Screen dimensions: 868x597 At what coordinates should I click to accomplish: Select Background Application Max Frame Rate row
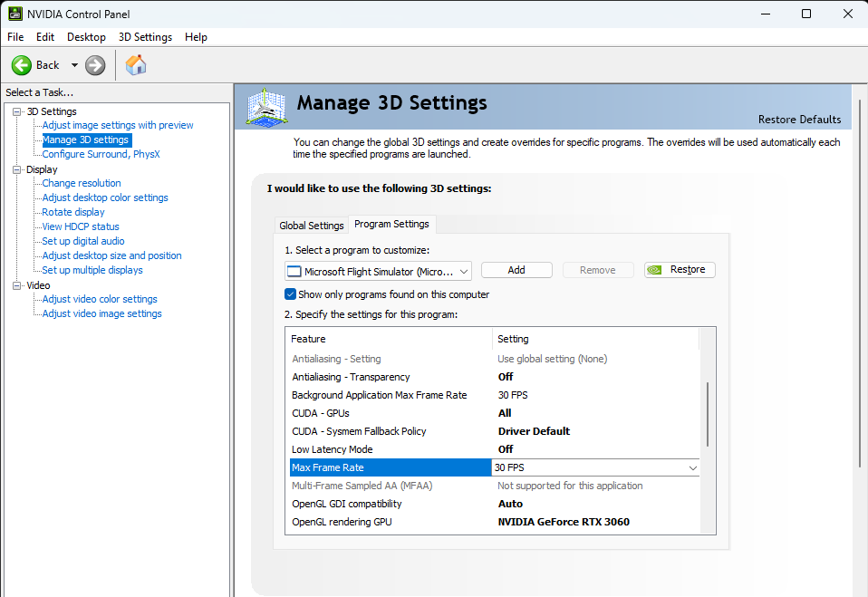[x=495, y=395]
